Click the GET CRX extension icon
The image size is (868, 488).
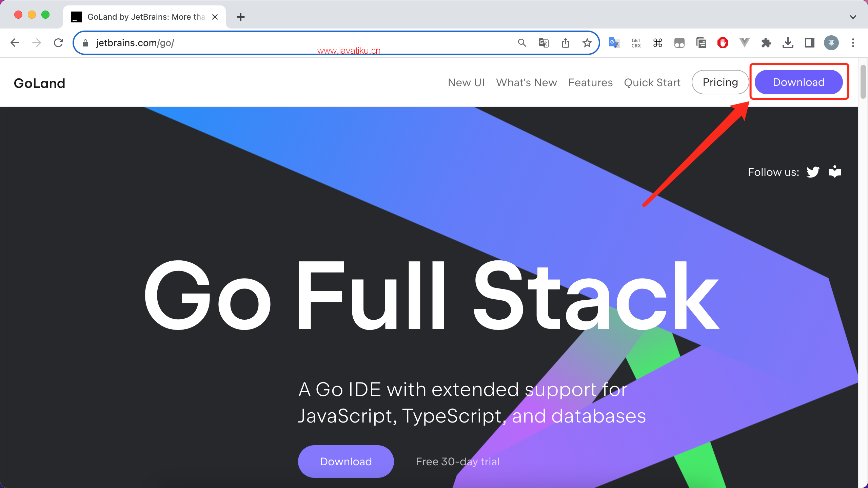tap(636, 43)
